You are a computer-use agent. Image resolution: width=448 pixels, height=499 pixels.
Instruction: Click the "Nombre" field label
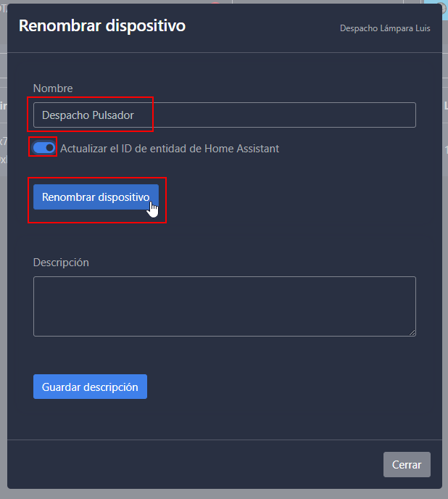click(x=53, y=88)
